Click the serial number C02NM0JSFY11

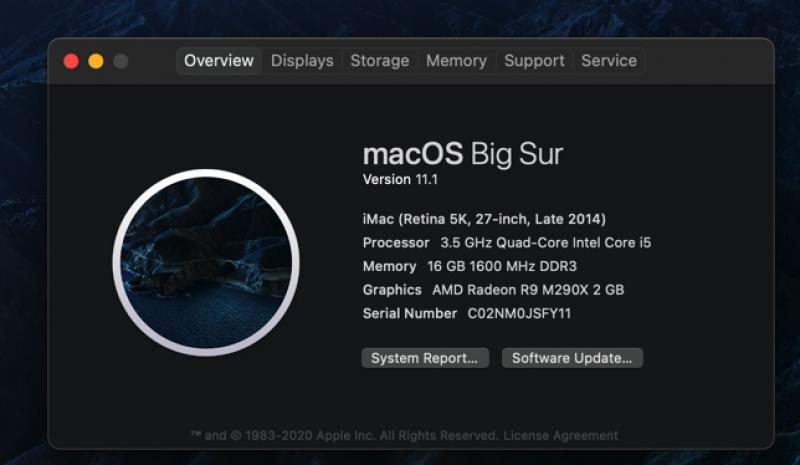(x=519, y=313)
